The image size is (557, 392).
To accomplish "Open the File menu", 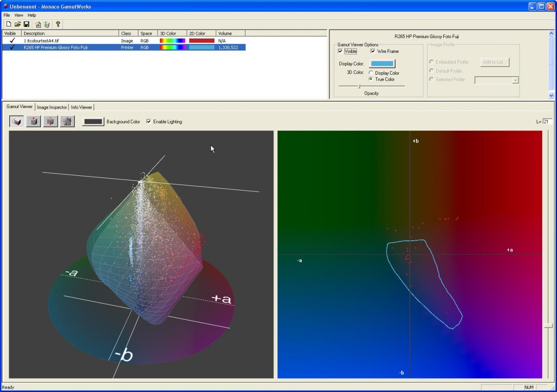I will pos(6,15).
